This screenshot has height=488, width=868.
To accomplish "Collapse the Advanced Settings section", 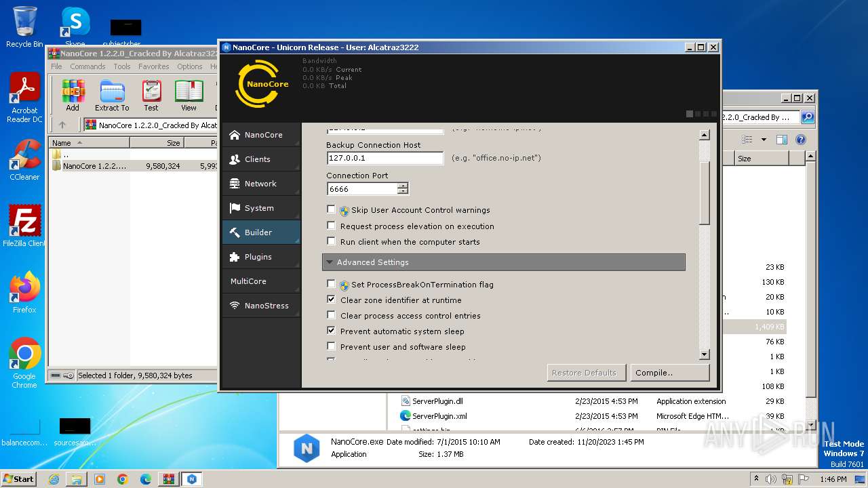I will (503, 262).
